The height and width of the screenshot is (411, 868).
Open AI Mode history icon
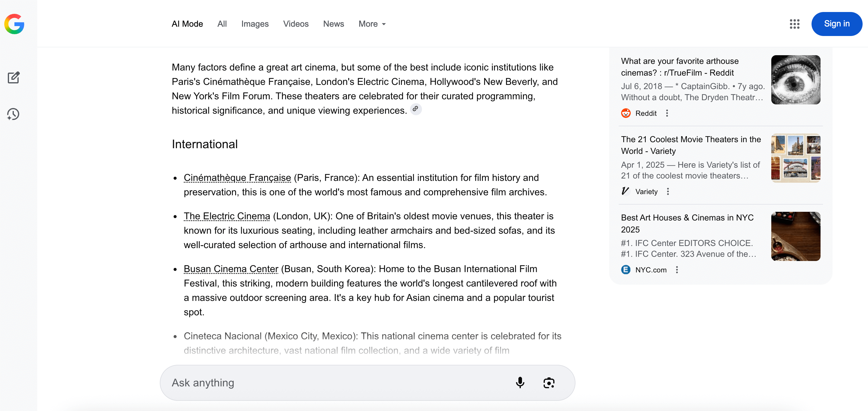pos(13,114)
